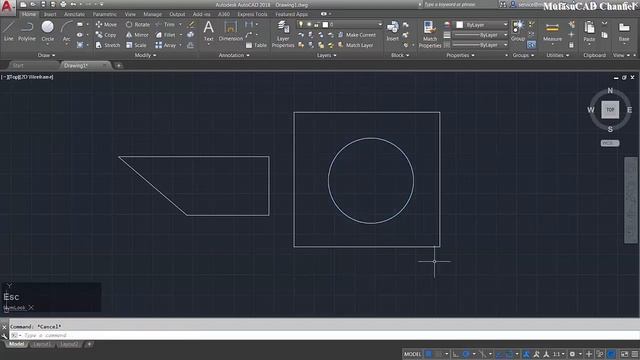Open the AutoCAD application menu logo
640x360 pixels.
7,7
